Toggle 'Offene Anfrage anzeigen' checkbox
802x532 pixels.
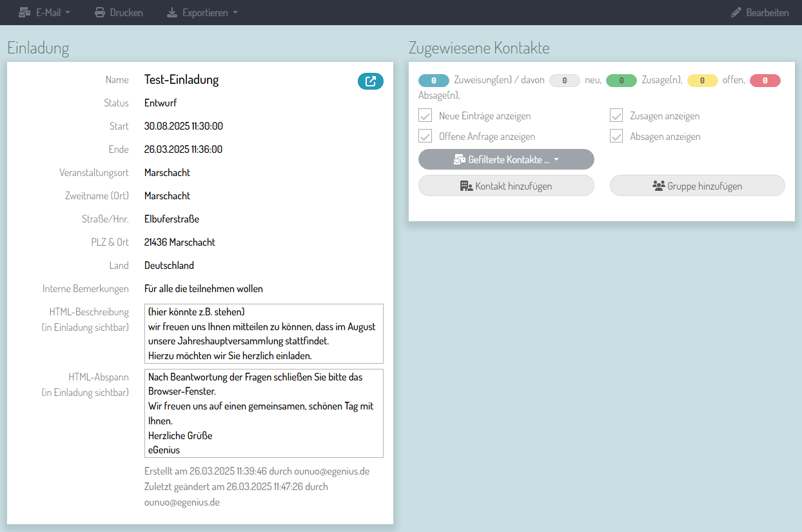pos(425,137)
